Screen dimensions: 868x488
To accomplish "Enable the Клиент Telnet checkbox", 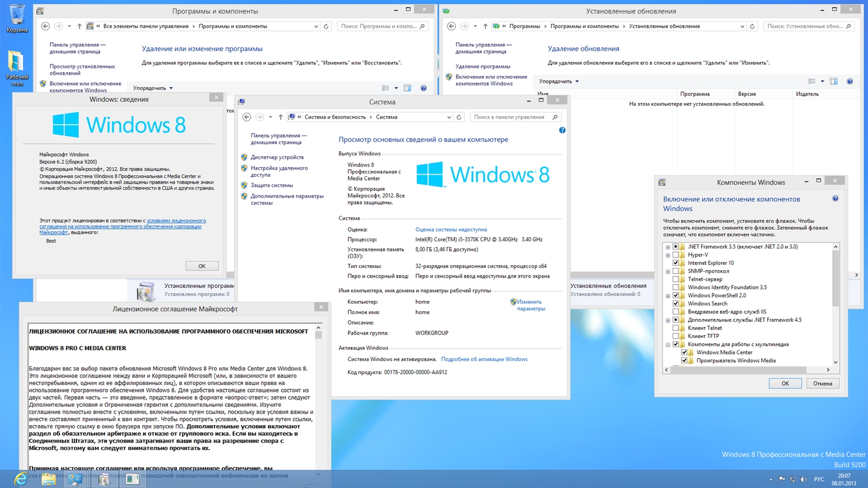I will [x=675, y=328].
